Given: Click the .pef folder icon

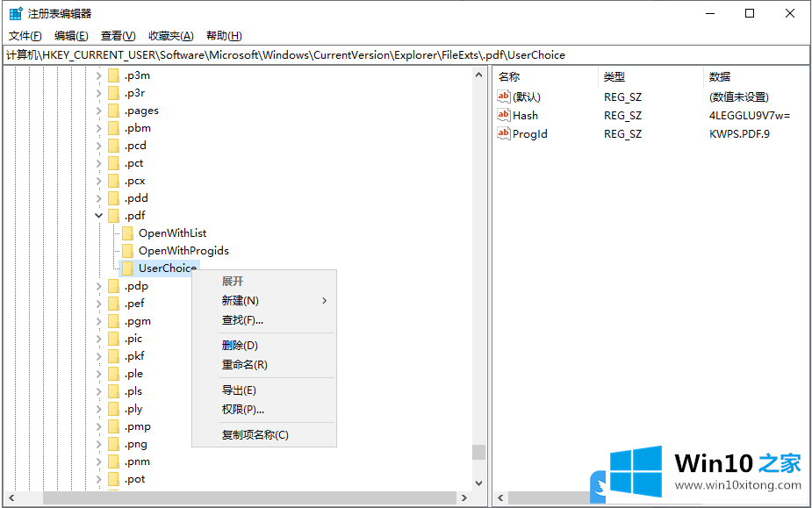Looking at the screenshot, I should 113,304.
